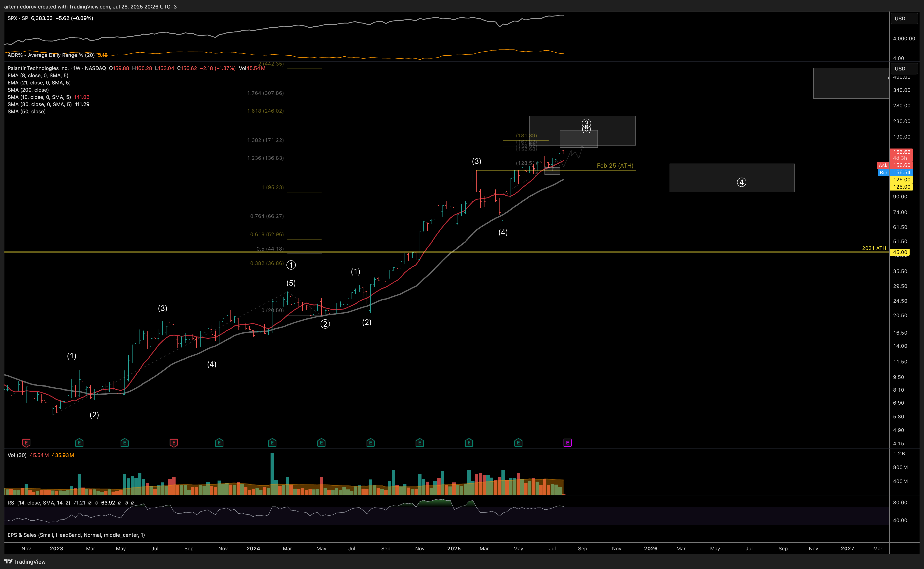
Task: Click the green earnings E marker near Nov 2023
Action: 219,443
